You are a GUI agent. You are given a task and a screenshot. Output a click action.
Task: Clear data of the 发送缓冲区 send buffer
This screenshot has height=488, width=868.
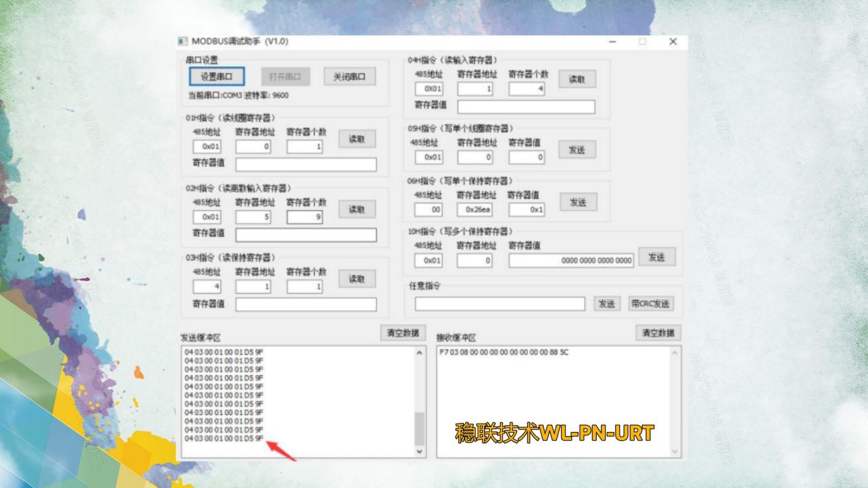tap(403, 333)
